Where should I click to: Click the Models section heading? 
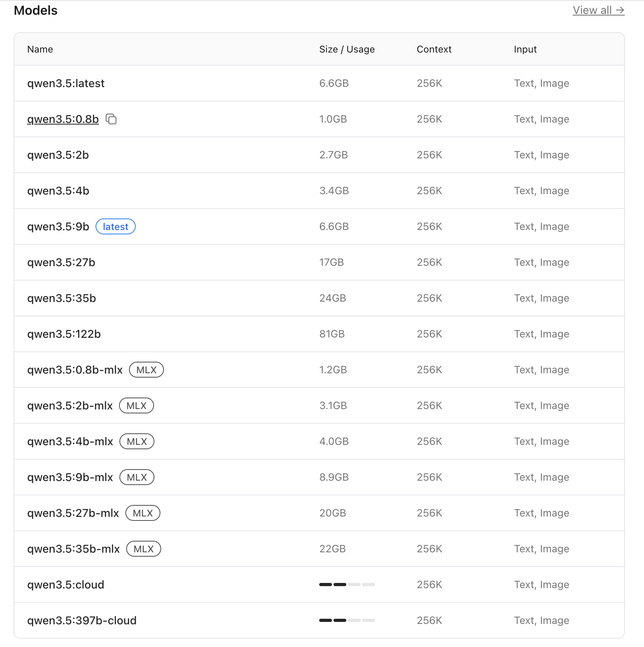click(36, 10)
